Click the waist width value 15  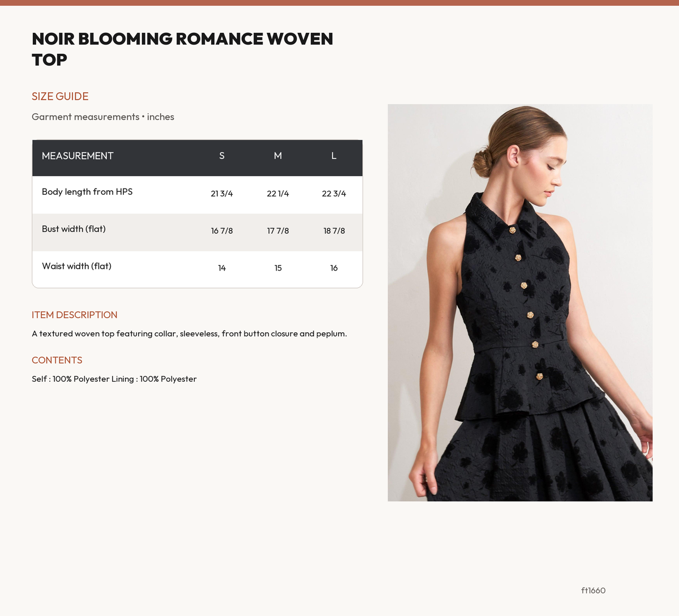(278, 268)
